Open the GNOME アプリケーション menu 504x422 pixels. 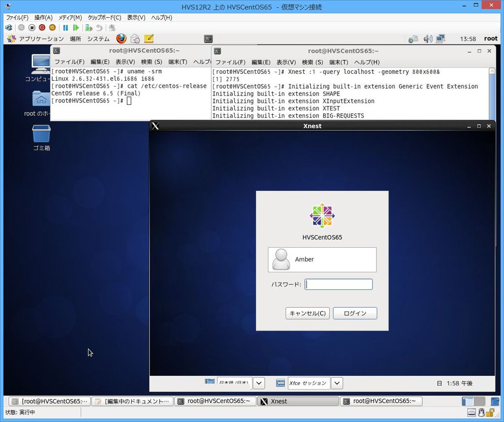coord(35,39)
